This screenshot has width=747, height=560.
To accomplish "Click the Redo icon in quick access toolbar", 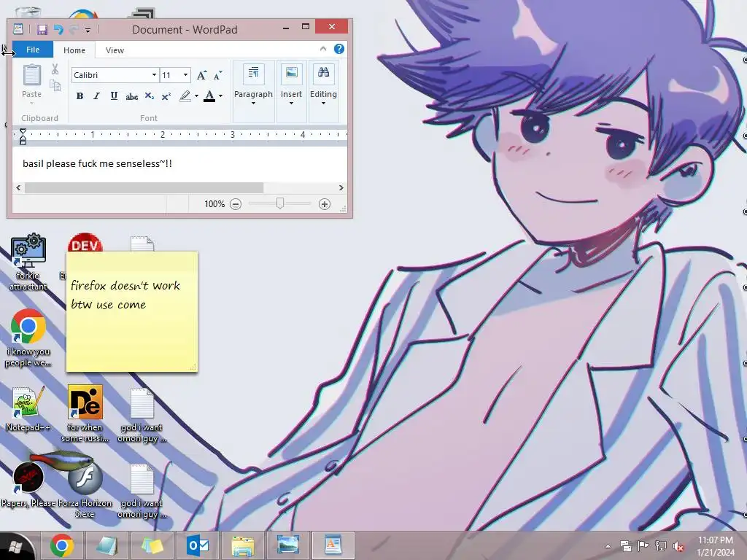I will pyautogui.click(x=74, y=30).
